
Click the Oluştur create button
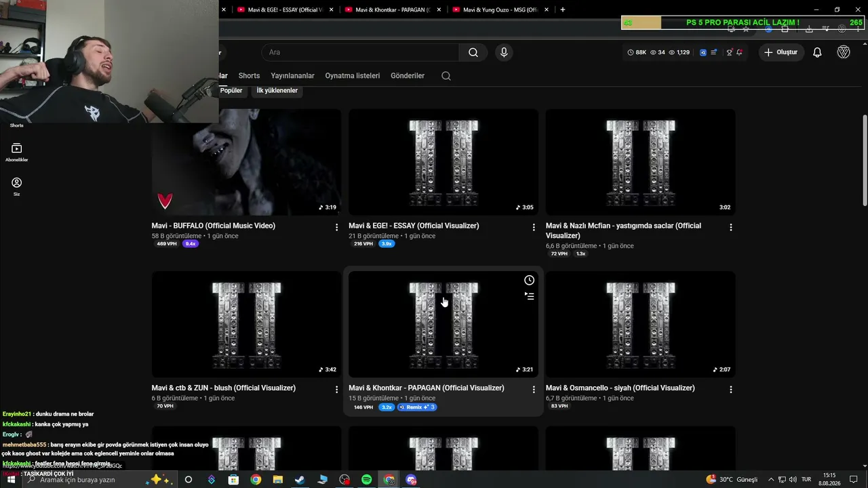pos(781,52)
